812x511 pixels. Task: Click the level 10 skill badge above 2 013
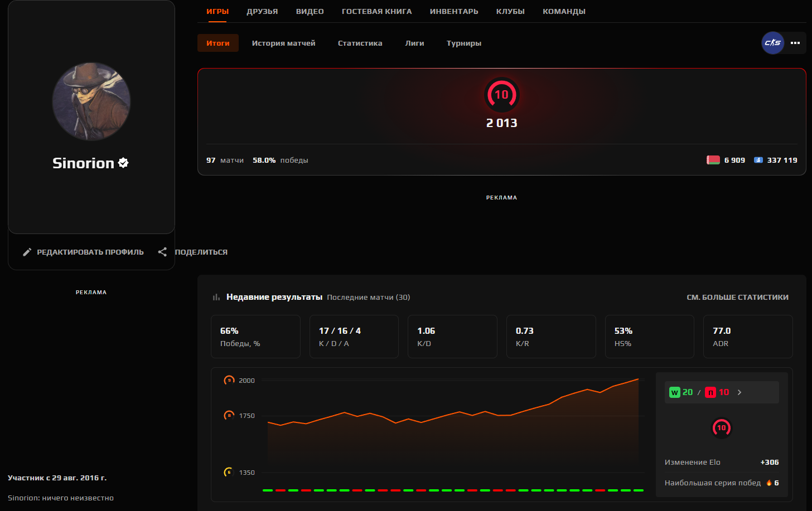(501, 95)
